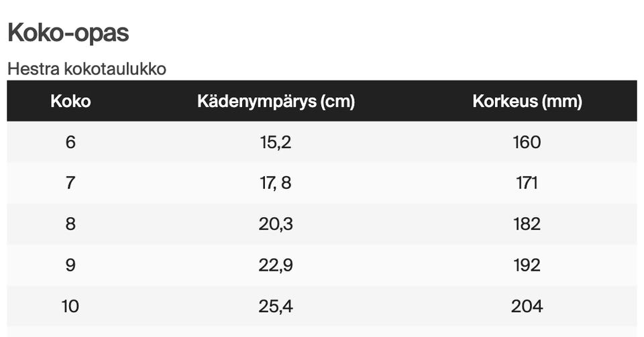This screenshot has height=337, width=644.
Task: Click the 182 height value
Action: pos(527,224)
